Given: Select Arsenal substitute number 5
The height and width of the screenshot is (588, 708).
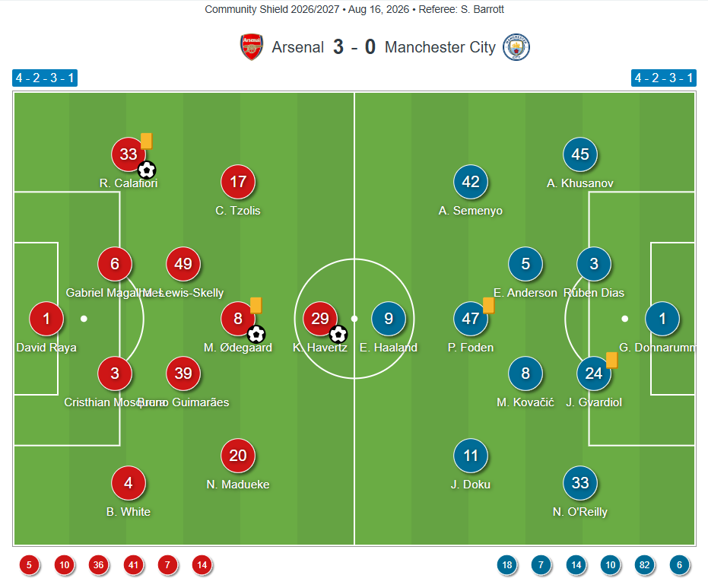Looking at the screenshot, I should coord(30,565).
